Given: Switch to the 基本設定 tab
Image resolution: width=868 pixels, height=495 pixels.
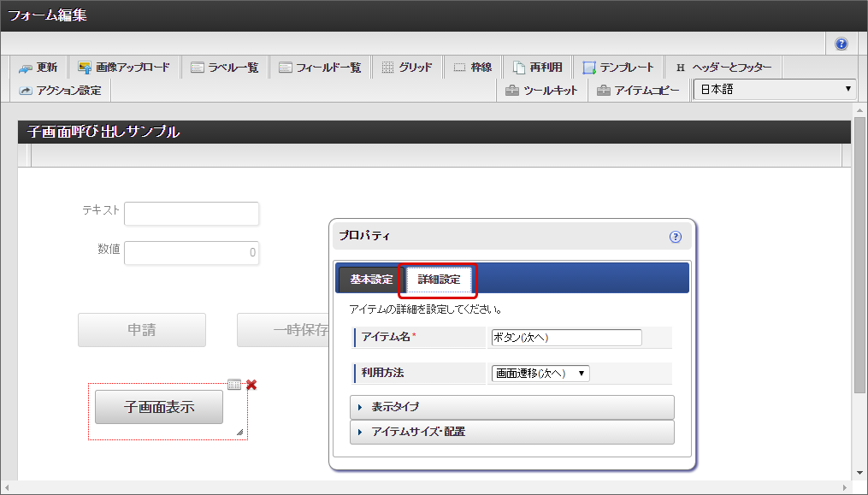Looking at the screenshot, I should (x=371, y=280).
